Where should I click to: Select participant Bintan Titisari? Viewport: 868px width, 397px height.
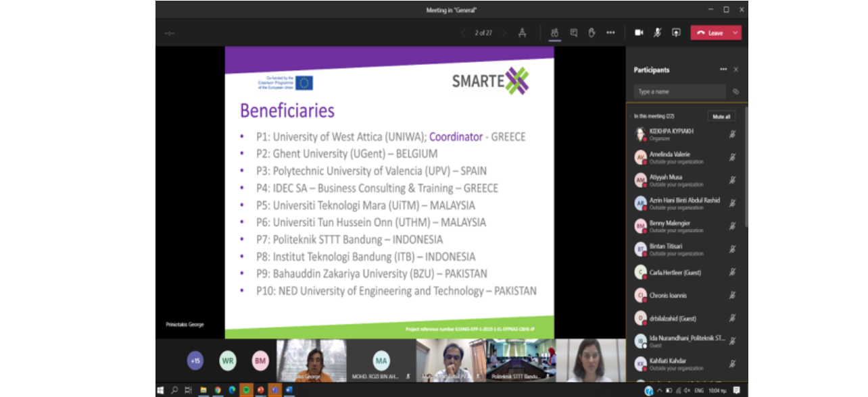tap(685, 249)
